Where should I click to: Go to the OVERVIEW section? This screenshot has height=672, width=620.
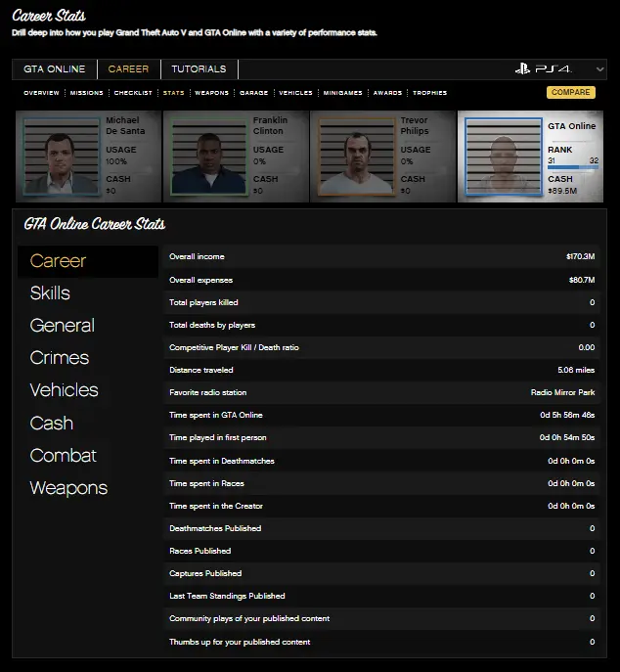pyautogui.click(x=41, y=93)
